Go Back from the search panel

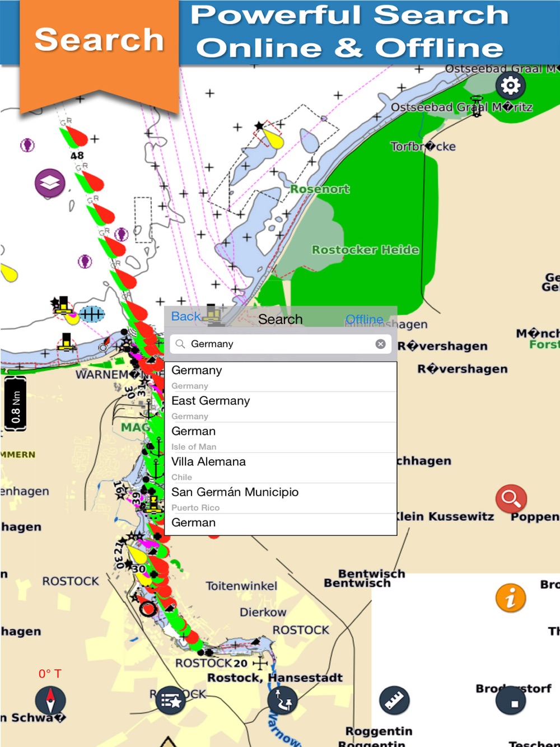[185, 316]
